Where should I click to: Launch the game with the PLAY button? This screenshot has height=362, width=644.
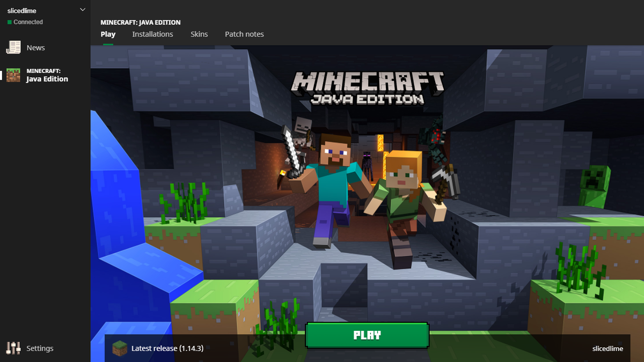coord(367,335)
